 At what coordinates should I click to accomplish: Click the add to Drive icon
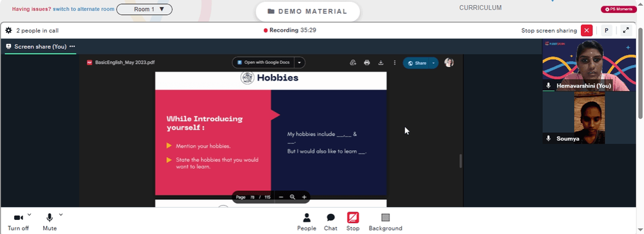click(353, 63)
